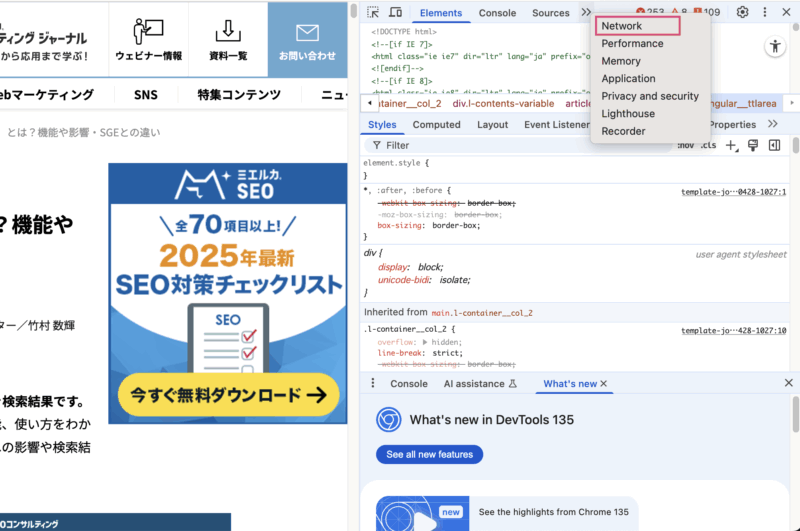
Task: Switch to the Sources tab
Action: coord(551,13)
